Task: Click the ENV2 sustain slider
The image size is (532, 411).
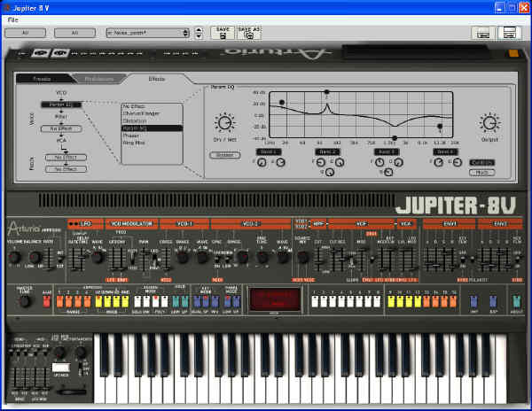Action: pos(498,260)
